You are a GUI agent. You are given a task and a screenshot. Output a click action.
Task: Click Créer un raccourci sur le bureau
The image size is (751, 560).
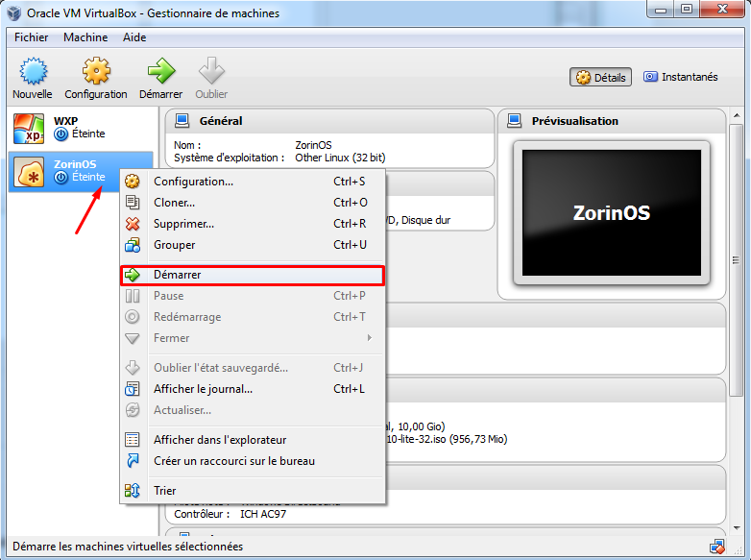click(253, 461)
